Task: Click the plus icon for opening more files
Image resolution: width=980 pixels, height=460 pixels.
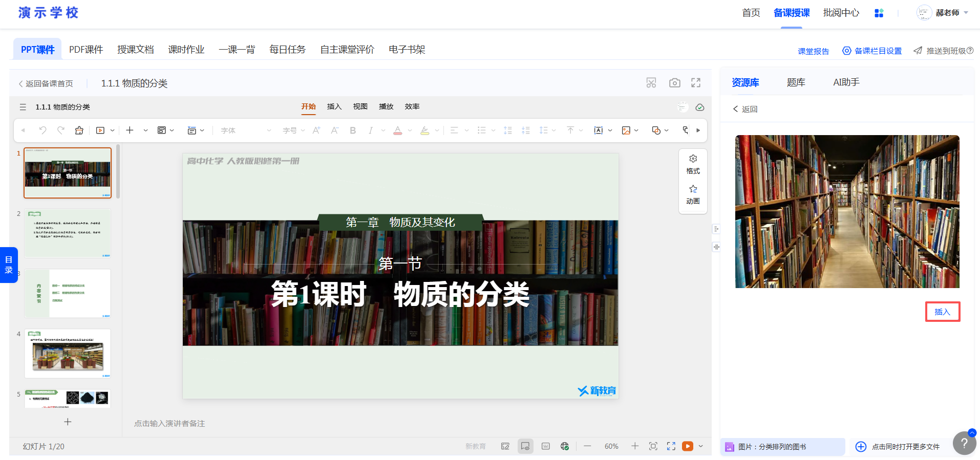Action: point(861,447)
